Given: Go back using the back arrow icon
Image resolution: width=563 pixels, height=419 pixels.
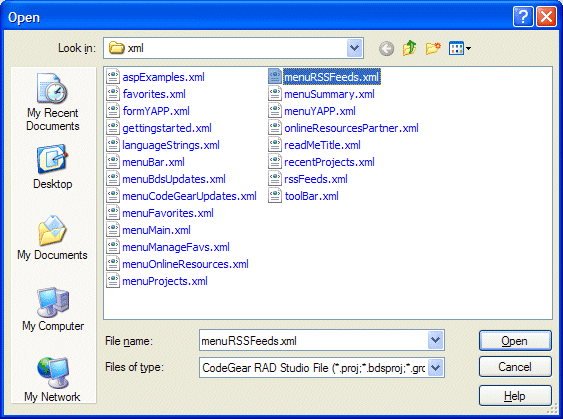Looking at the screenshot, I should [x=386, y=48].
